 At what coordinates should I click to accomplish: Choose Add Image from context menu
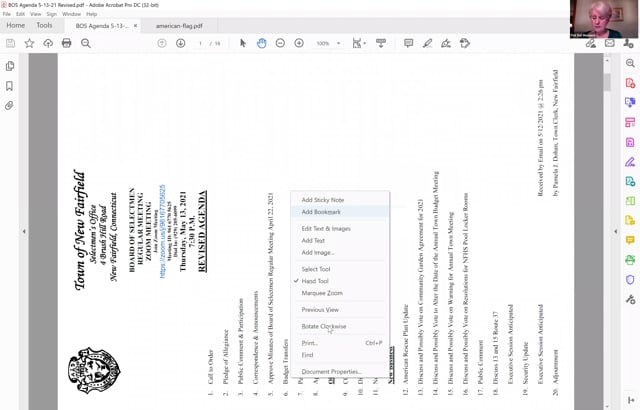coord(340,253)
